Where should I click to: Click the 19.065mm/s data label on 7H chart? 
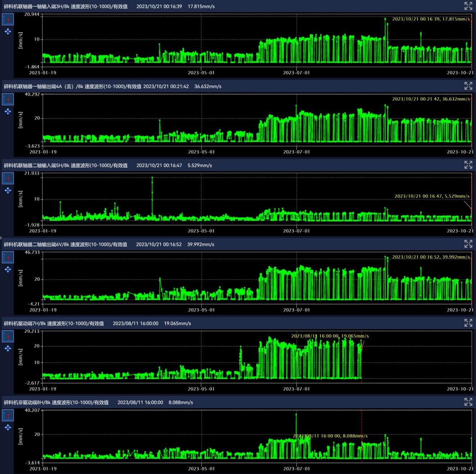(x=330, y=336)
